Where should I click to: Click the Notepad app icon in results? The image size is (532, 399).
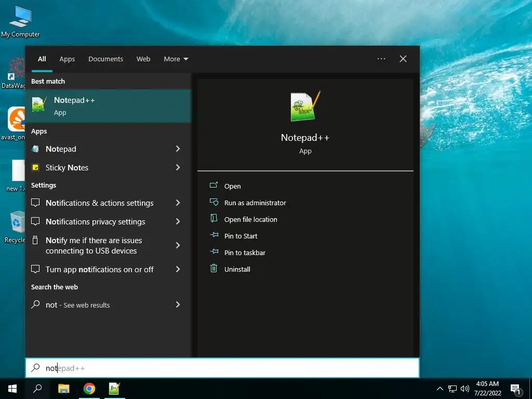coord(35,149)
